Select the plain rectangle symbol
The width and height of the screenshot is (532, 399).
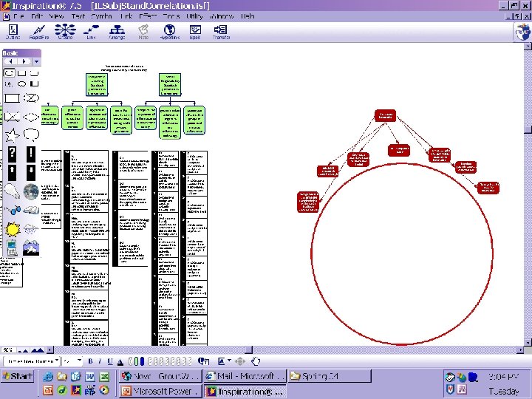12,98
